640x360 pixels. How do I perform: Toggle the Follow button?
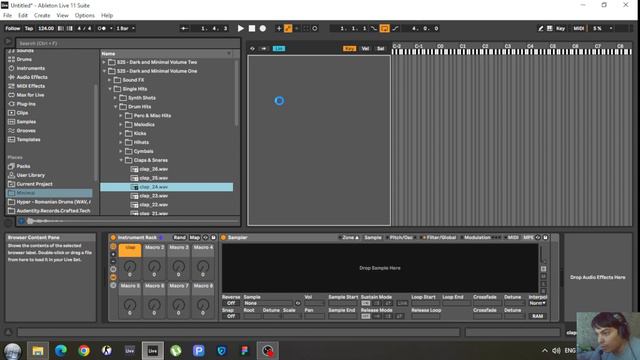(13, 28)
